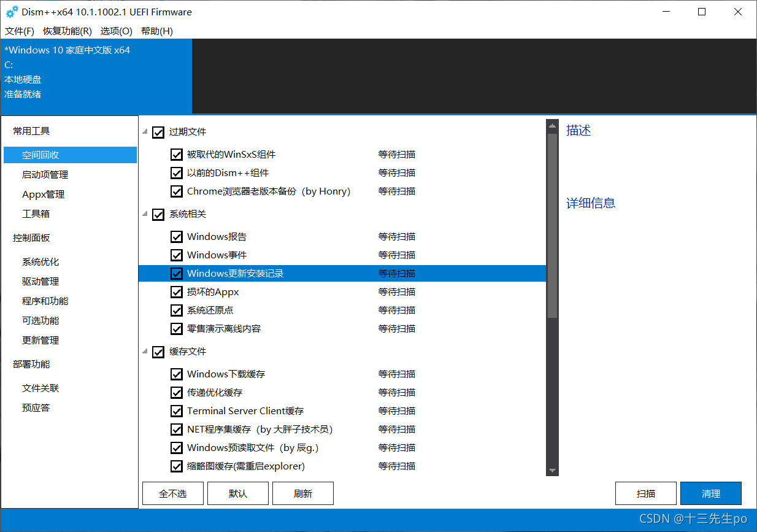
Task: Uncheck the 系统还原点 checkbox
Action: click(177, 310)
